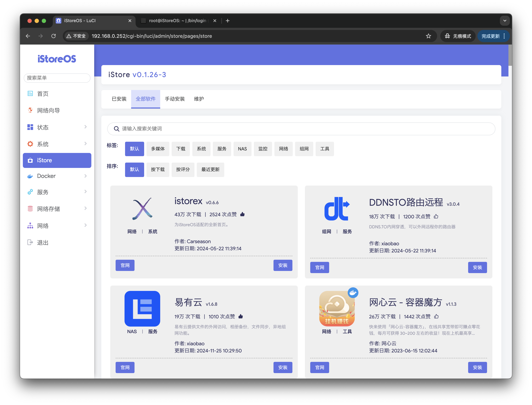532x405 pixels.
Task: Select the 默认 tag filter
Action: point(134,149)
